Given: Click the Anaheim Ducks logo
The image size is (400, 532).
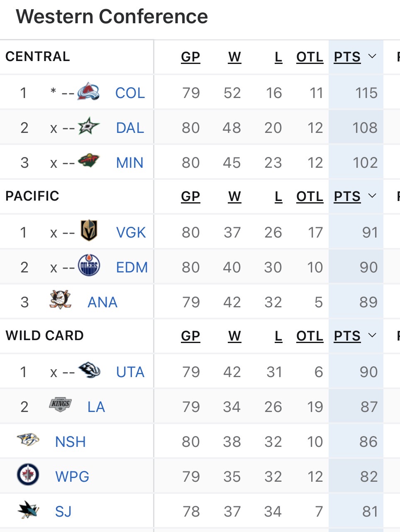Looking at the screenshot, I should (x=61, y=301).
